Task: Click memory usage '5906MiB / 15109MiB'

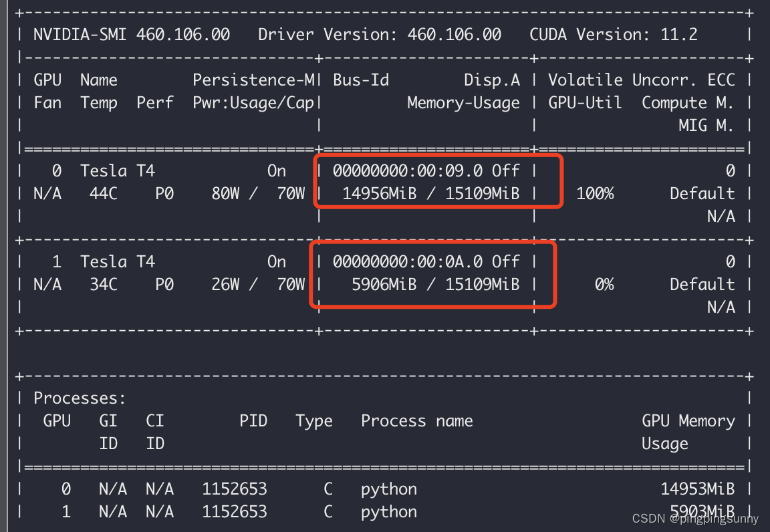Action: [x=436, y=285]
